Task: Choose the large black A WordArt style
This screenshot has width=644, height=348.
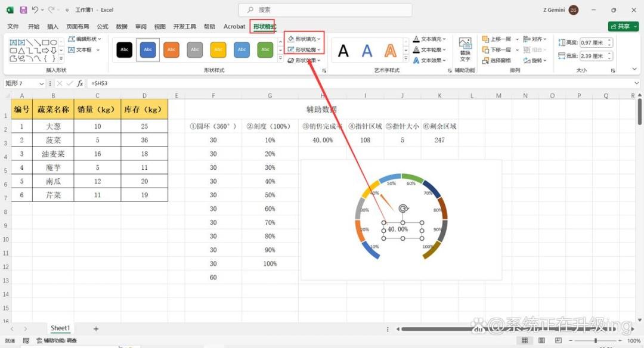Action: 343,51
